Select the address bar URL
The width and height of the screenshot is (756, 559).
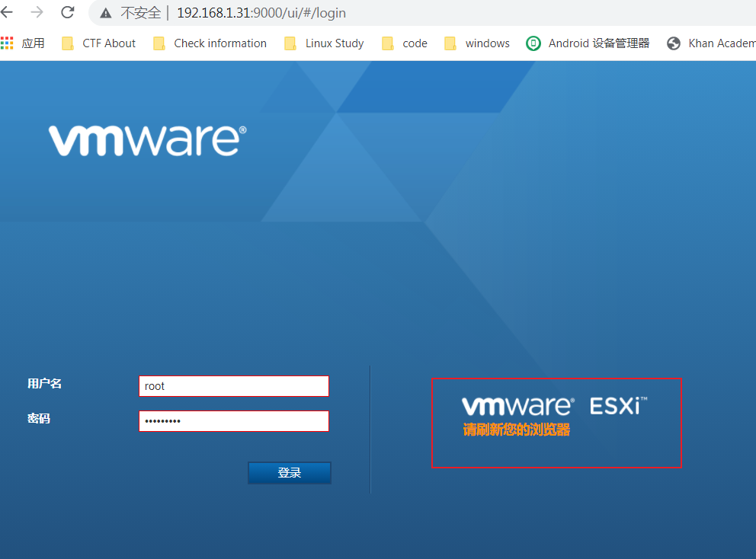tap(261, 13)
